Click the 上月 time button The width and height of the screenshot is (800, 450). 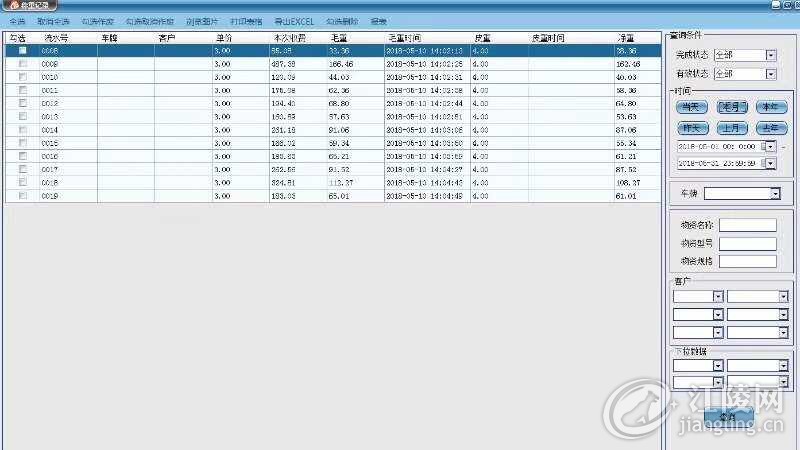[x=732, y=128]
